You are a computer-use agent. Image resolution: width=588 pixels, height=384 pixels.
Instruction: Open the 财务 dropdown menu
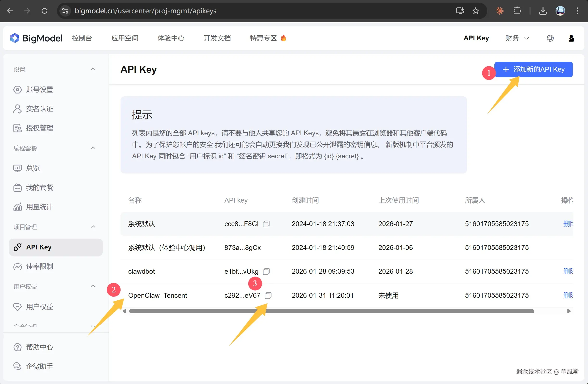click(x=517, y=38)
